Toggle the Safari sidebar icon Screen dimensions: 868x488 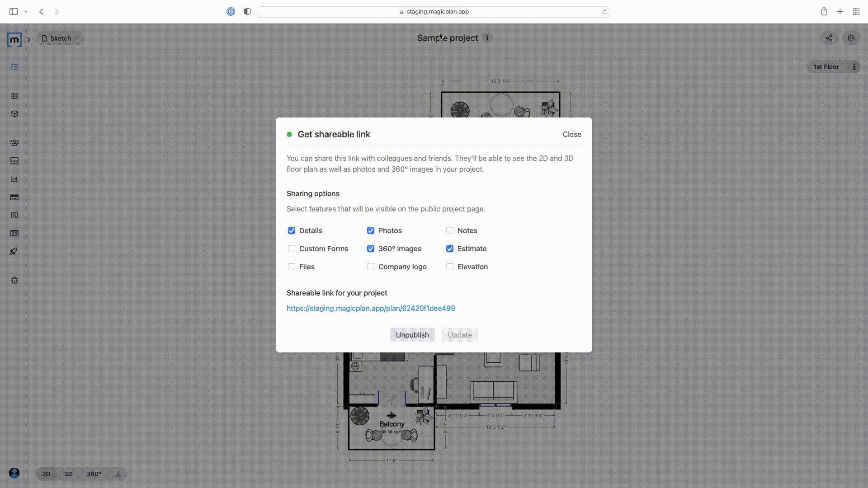[14, 12]
